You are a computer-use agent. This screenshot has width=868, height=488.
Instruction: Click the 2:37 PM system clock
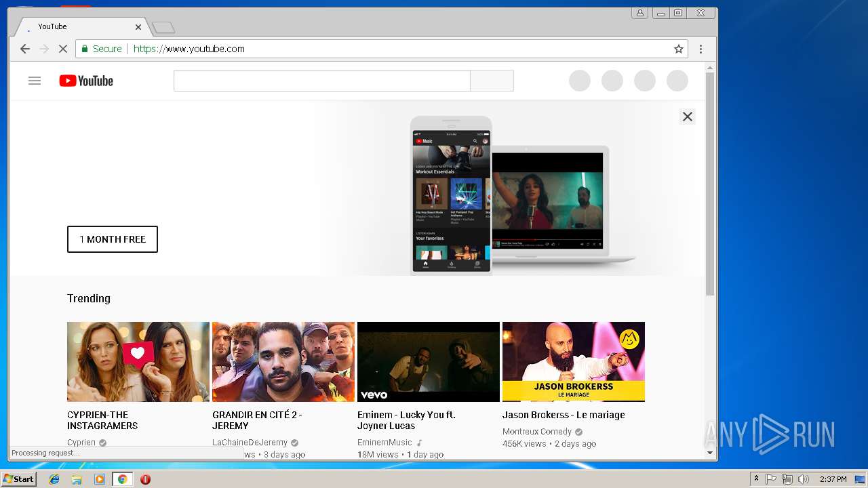833,479
